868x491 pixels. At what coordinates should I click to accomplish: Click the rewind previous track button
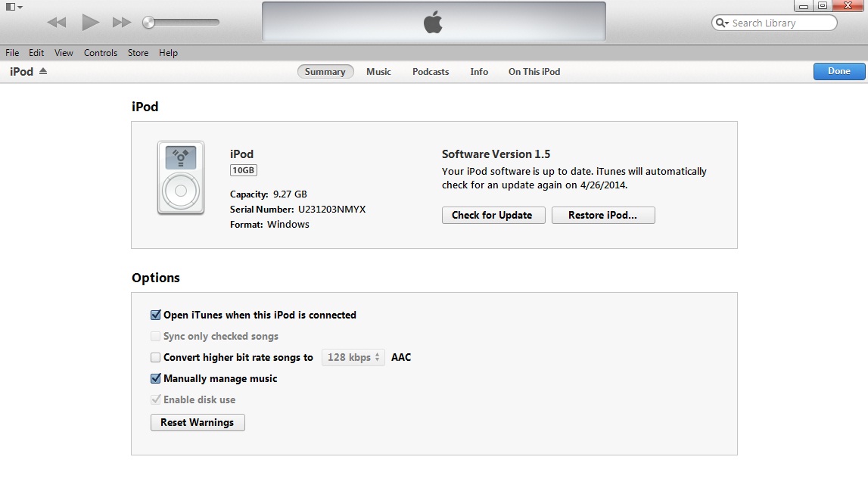pos(57,23)
